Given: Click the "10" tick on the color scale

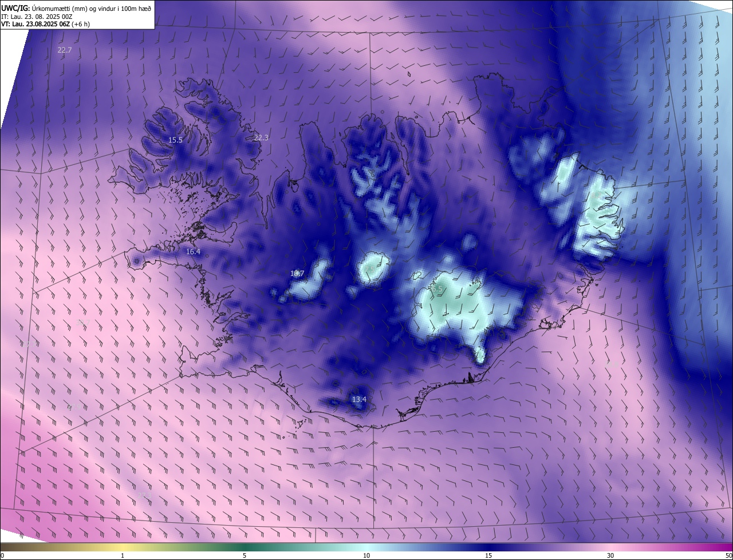Looking at the screenshot, I should pyautogui.click(x=366, y=555).
